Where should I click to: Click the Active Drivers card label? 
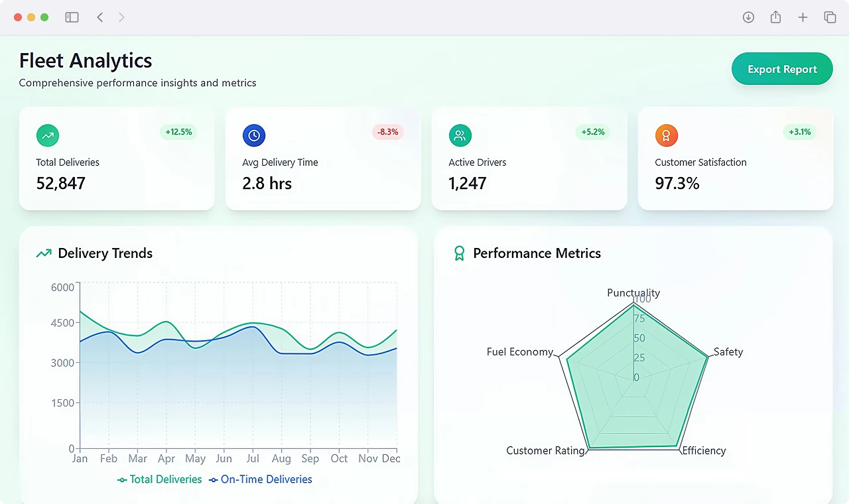(x=478, y=162)
